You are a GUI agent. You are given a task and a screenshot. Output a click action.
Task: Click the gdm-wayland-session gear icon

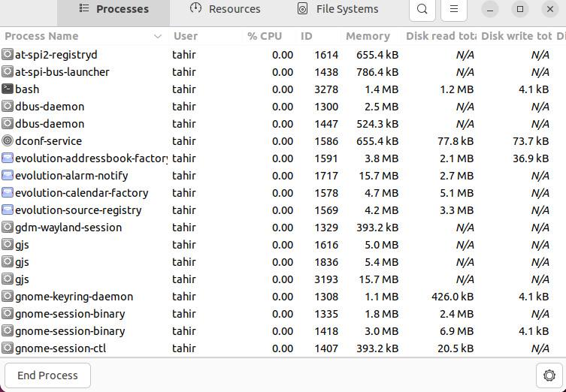tap(8, 228)
